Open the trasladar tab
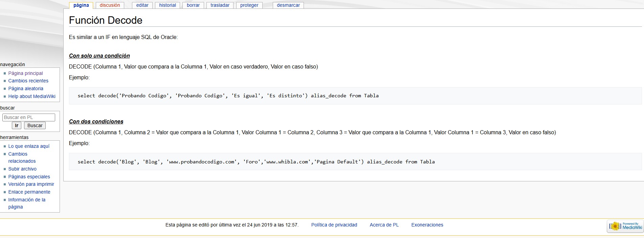 click(220, 5)
